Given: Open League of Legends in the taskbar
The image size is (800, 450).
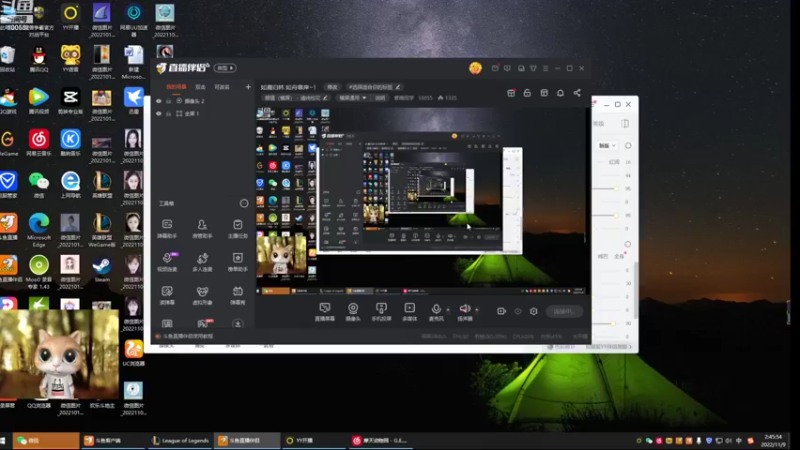Looking at the screenshot, I should [x=181, y=440].
